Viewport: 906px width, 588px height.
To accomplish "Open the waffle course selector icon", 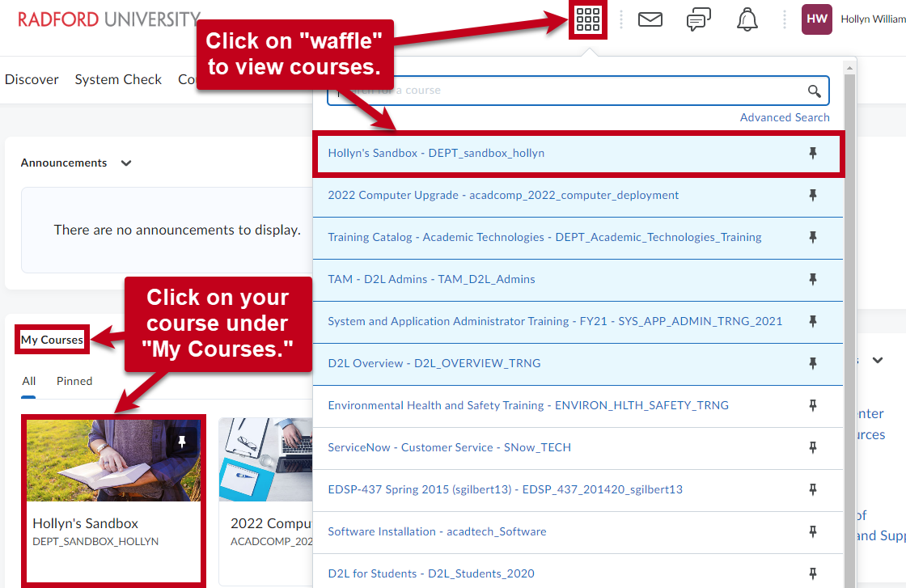I will click(588, 19).
